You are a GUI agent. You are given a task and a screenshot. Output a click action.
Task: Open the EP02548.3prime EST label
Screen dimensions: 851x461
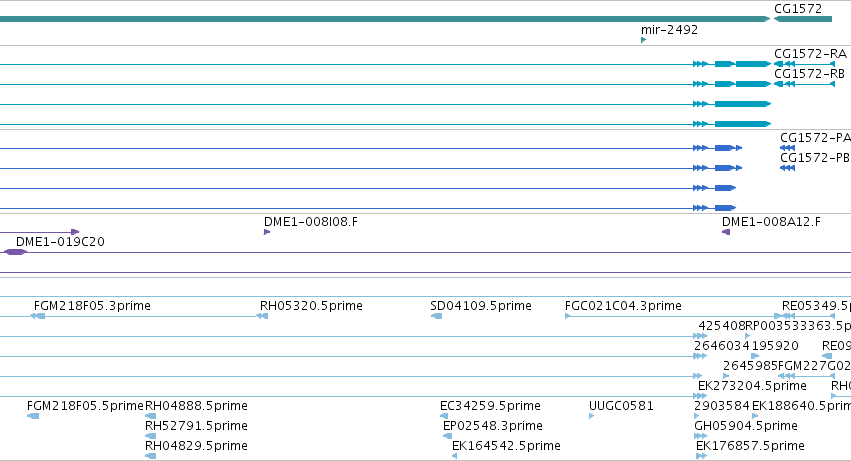493,426
